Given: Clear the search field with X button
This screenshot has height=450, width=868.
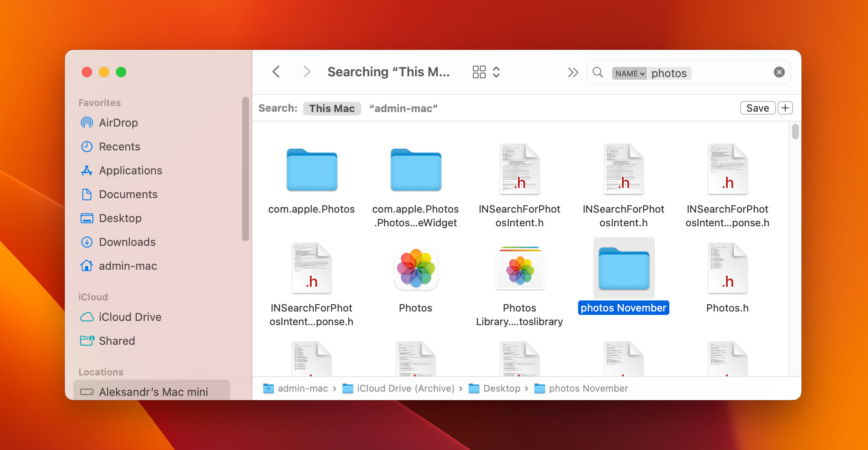Looking at the screenshot, I should [779, 72].
